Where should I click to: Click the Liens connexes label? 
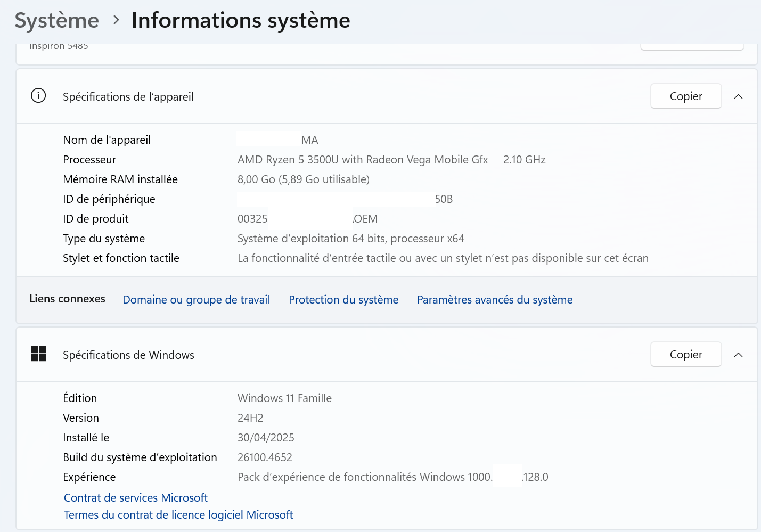67,299
